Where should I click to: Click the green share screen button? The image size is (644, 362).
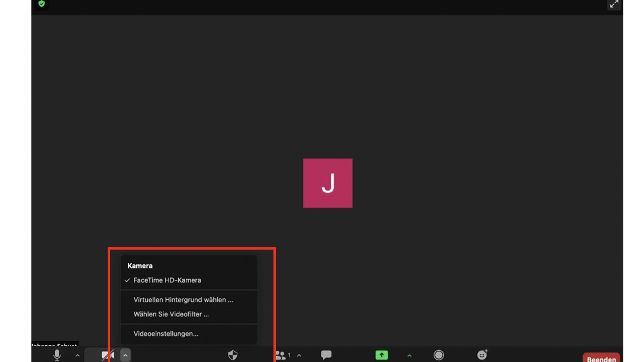(x=382, y=355)
